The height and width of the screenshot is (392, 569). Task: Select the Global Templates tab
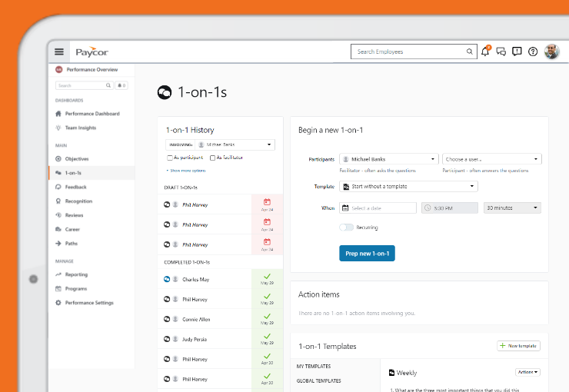pyautogui.click(x=318, y=380)
